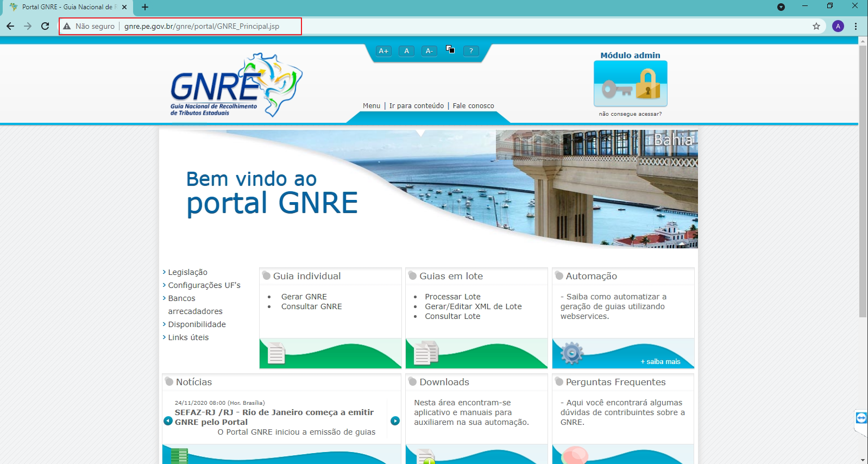Click + saiba mais in Automação
The width and height of the screenshot is (868, 464).
pyautogui.click(x=661, y=362)
